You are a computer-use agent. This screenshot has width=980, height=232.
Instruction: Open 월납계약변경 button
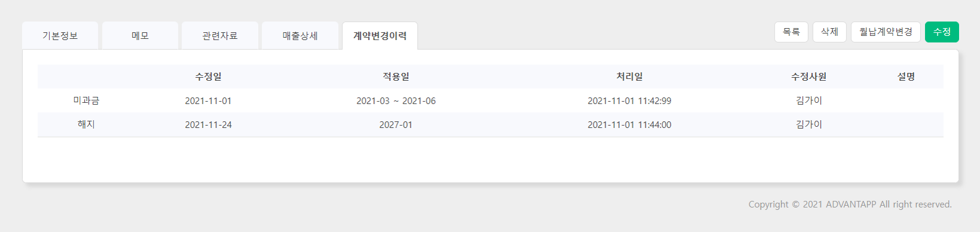pos(886,32)
